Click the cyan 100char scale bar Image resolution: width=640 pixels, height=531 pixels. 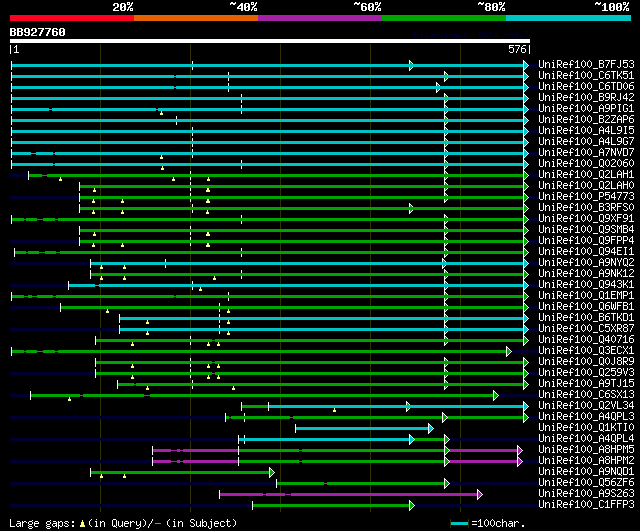tap(459, 523)
